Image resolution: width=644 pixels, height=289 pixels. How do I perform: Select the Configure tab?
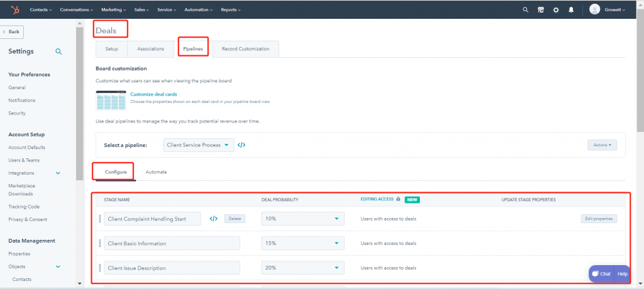click(116, 172)
